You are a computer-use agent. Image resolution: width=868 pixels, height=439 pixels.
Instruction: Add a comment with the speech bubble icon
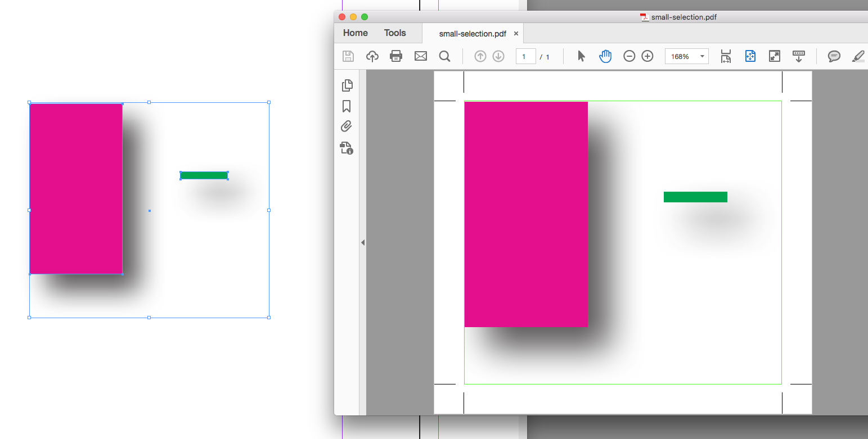coord(834,56)
